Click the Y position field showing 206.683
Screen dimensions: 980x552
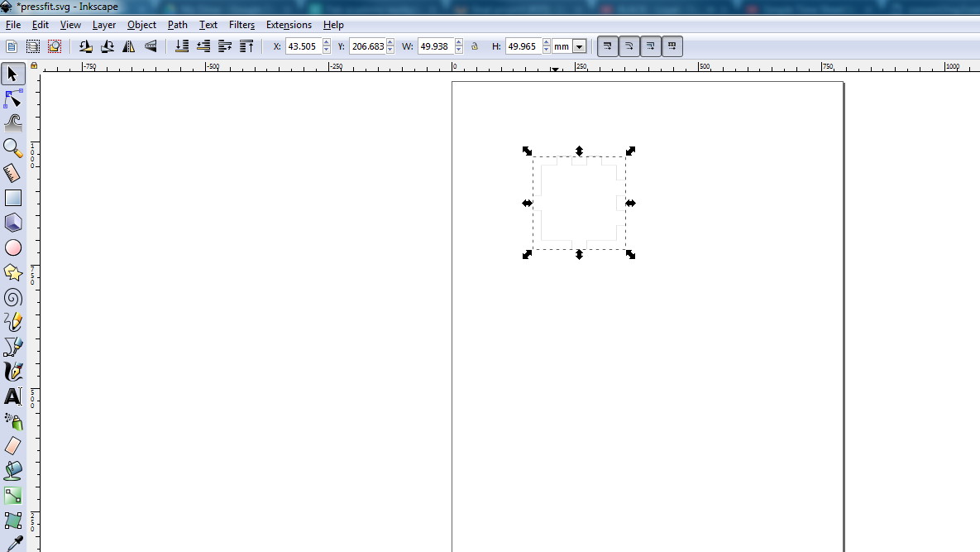(368, 46)
